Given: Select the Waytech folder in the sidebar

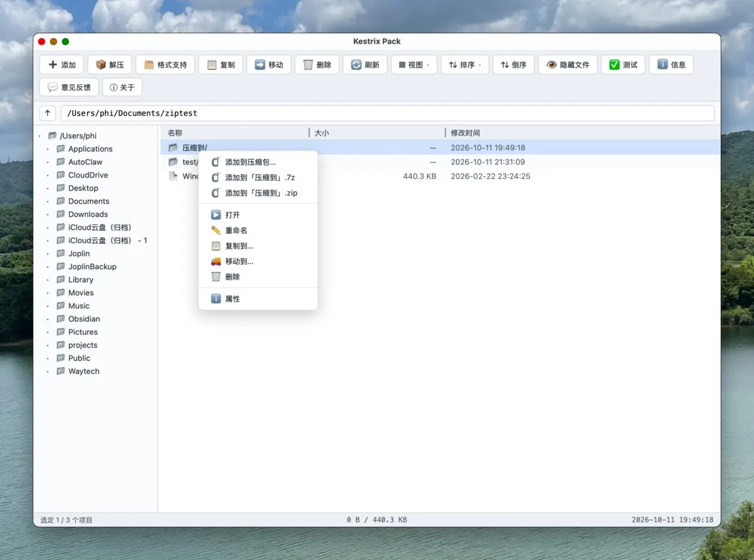Looking at the screenshot, I should 83,372.
